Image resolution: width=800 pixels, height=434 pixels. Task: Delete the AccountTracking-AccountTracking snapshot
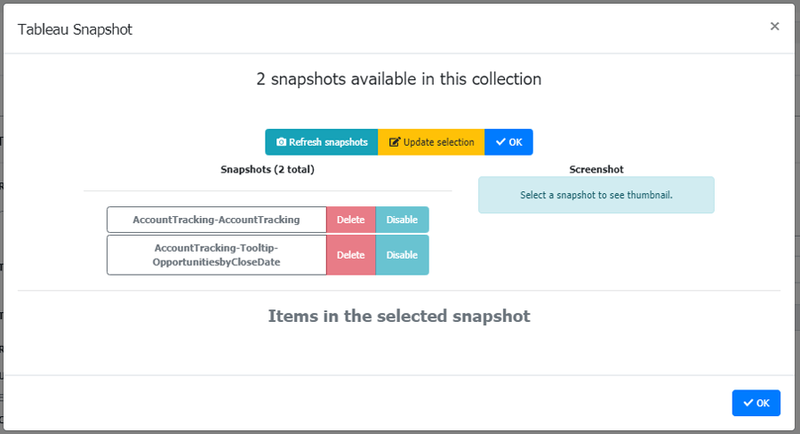tap(351, 220)
